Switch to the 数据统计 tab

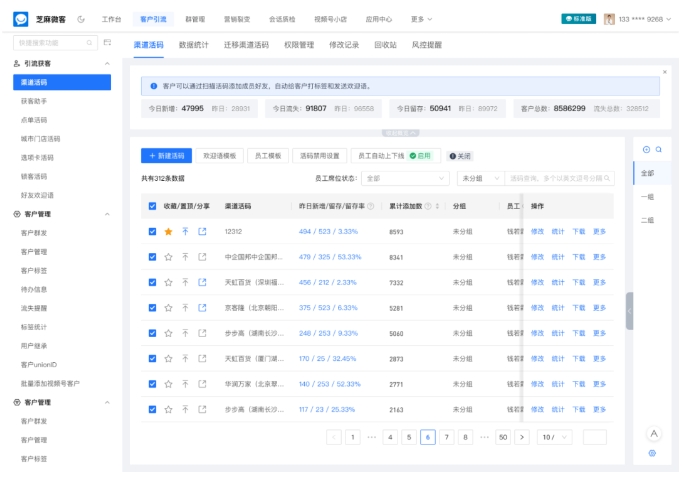(195, 45)
